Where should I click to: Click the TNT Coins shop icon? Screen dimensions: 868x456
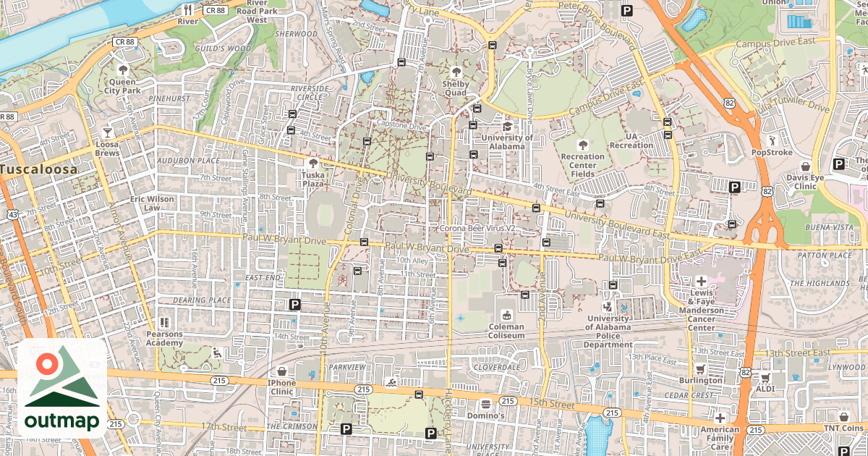[x=843, y=416]
